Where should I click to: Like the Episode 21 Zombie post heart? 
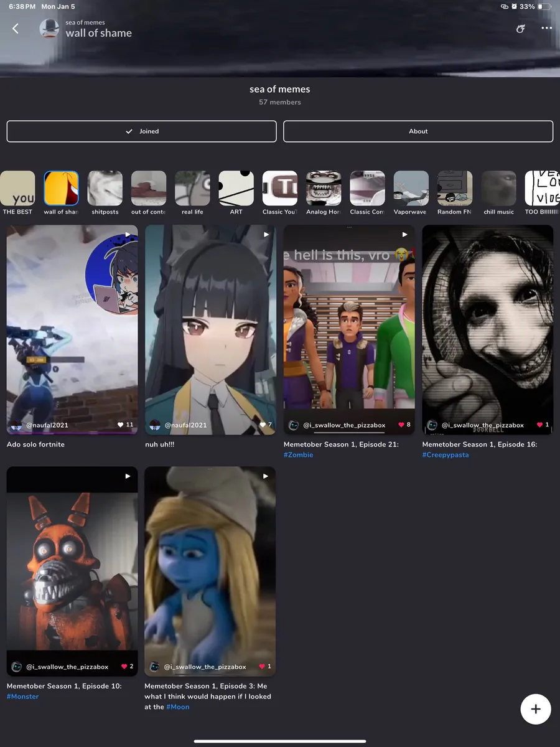tap(401, 425)
